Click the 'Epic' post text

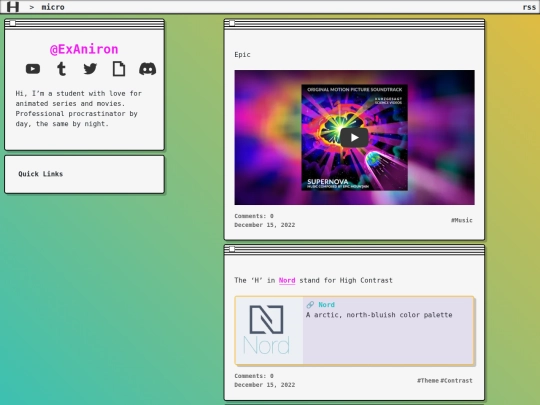tap(242, 54)
